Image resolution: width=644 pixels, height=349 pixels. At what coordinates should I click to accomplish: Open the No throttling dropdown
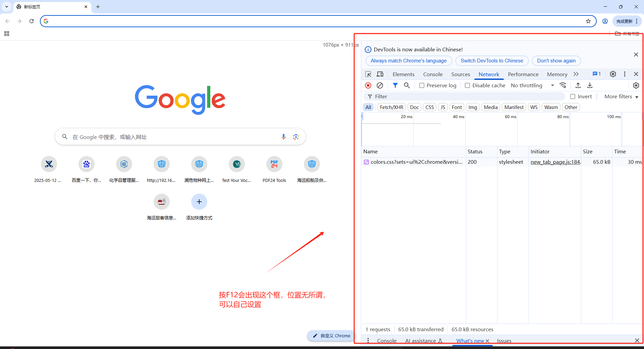(532, 86)
